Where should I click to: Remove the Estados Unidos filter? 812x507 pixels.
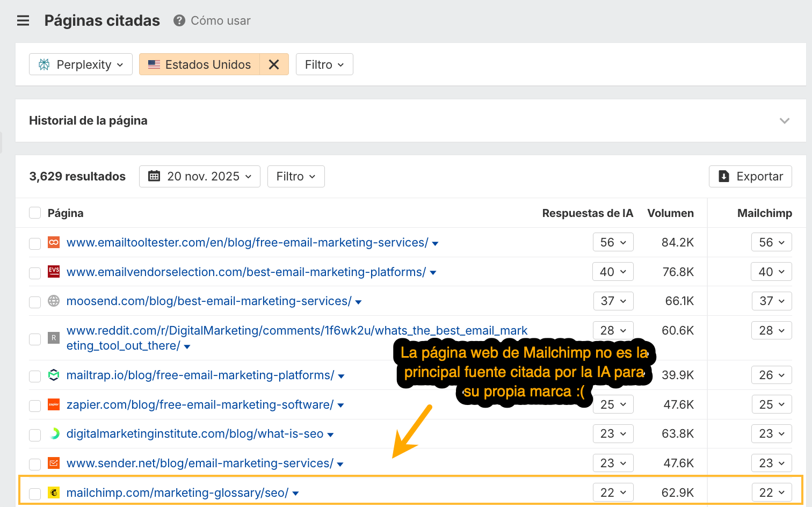pos(274,64)
